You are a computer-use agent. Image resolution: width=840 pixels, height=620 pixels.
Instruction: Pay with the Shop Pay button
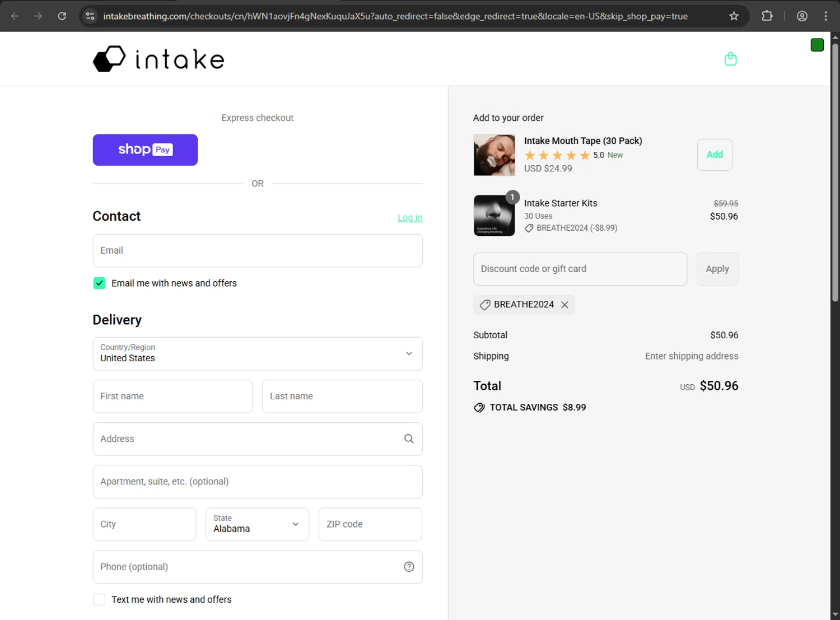click(145, 150)
